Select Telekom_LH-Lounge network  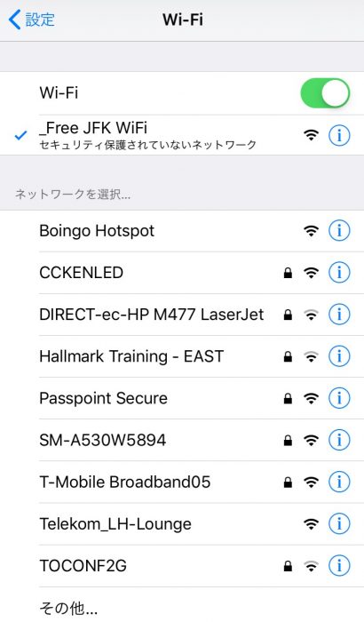[182, 523]
